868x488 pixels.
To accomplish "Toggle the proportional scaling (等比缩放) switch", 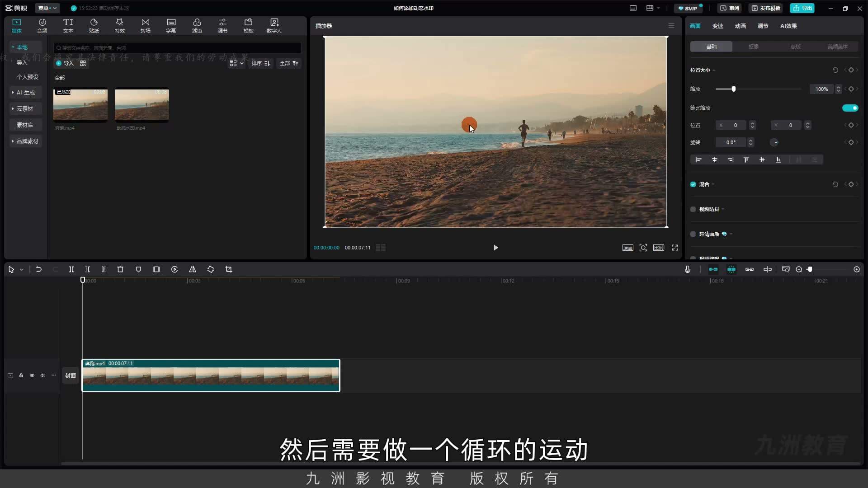I will (850, 108).
